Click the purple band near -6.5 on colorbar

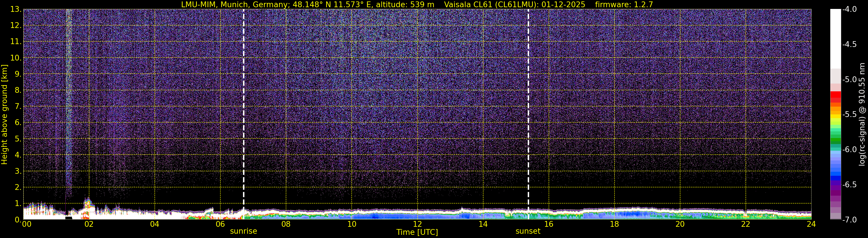pos(836,185)
